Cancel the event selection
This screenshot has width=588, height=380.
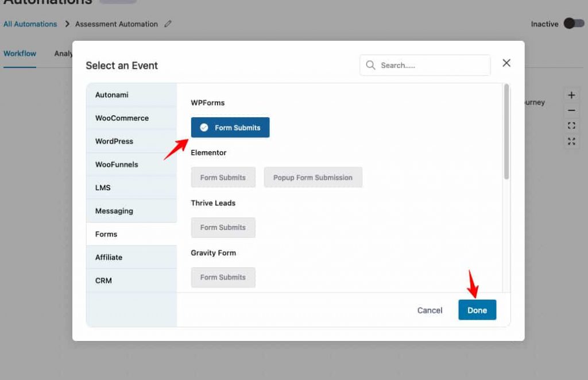click(x=430, y=310)
